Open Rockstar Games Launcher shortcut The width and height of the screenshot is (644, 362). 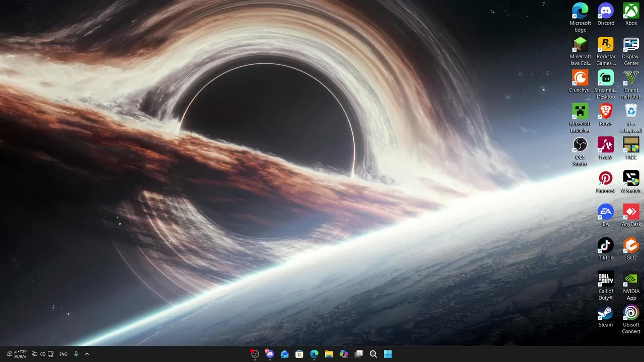tap(606, 51)
